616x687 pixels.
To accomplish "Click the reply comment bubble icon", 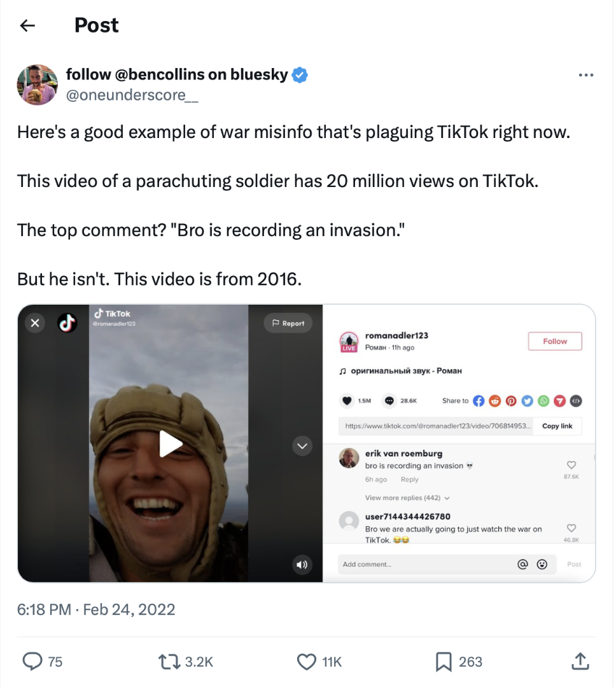I will [32, 662].
